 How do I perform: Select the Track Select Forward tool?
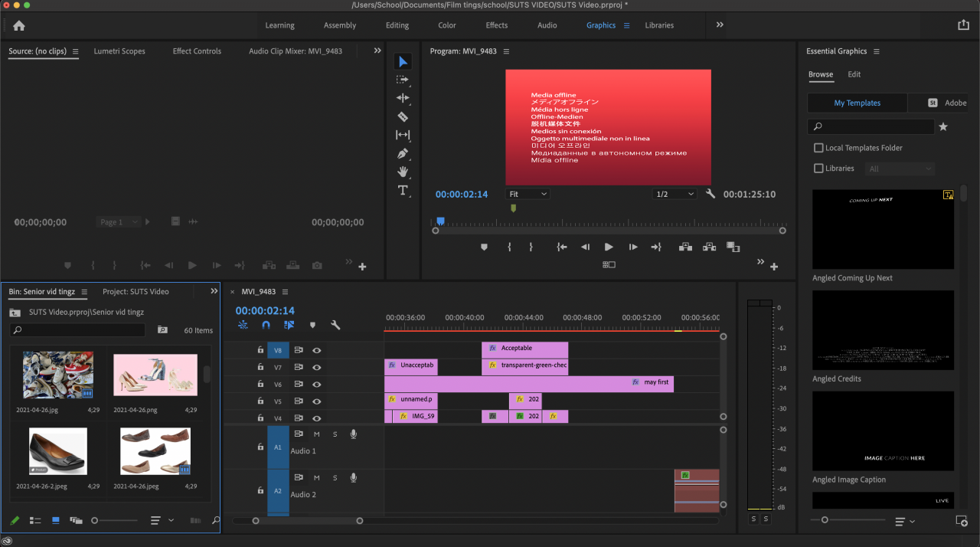pyautogui.click(x=403, y=80)
